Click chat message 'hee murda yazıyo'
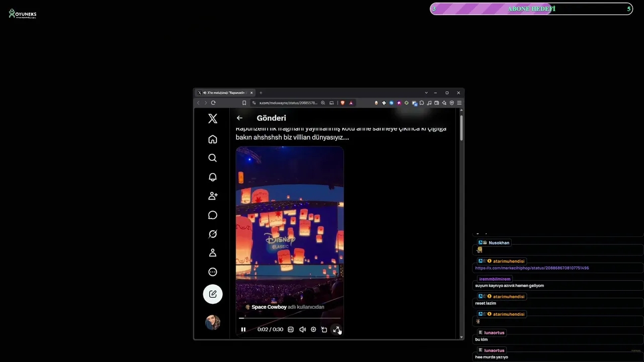644x362 pixels. (x=492, y=357)
